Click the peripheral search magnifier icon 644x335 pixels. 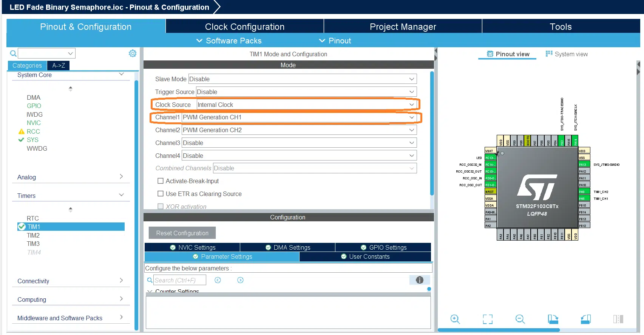click(13, 53)
